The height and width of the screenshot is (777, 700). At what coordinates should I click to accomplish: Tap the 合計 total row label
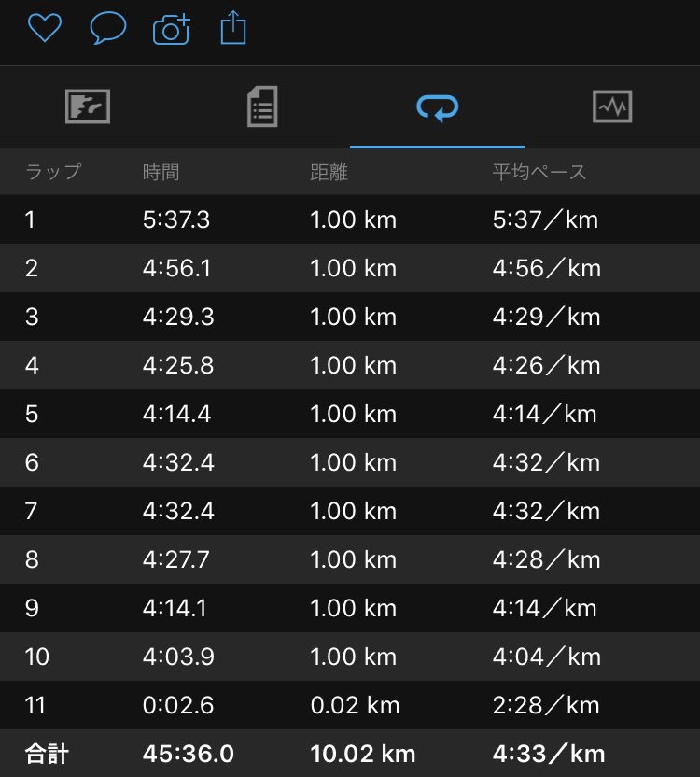pos(47,754)
